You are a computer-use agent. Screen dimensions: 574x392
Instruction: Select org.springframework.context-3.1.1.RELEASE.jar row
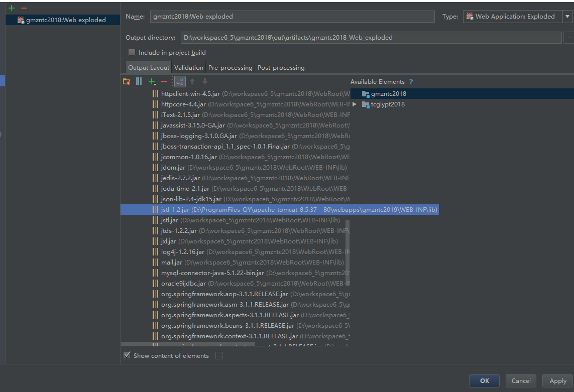click(x=236, y=336)
